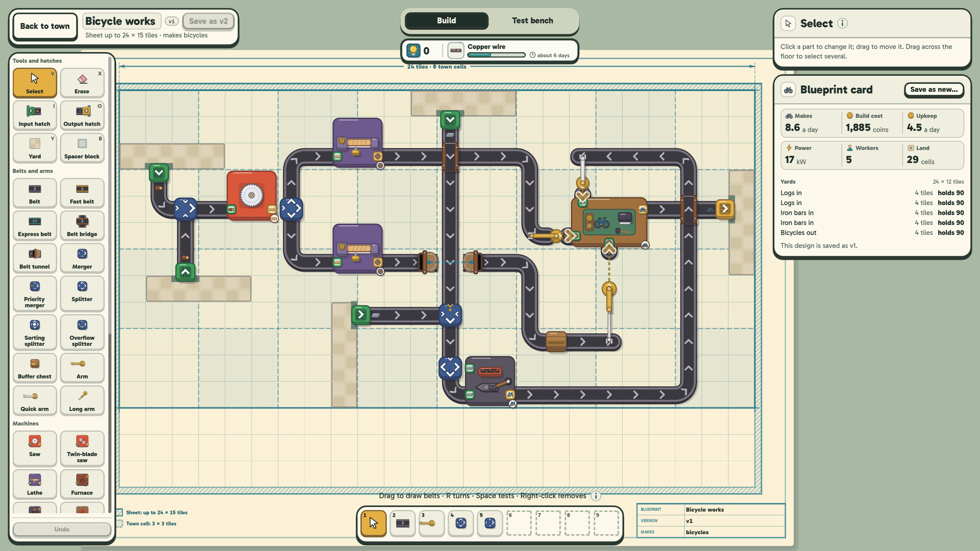Pick the Belt bridge part
Image resolution: width=980 pixels, height=551 pixels.
pos(82,226)
